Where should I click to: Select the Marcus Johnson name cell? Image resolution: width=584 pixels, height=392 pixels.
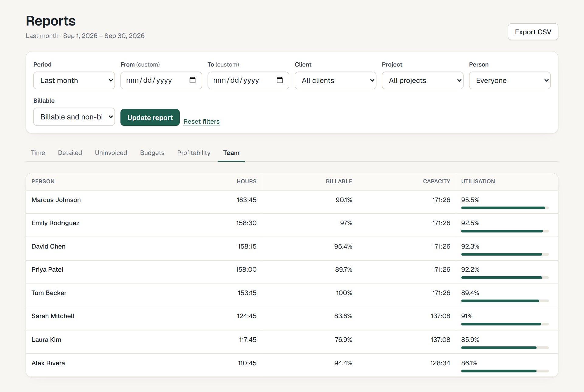tap(56, 200)
